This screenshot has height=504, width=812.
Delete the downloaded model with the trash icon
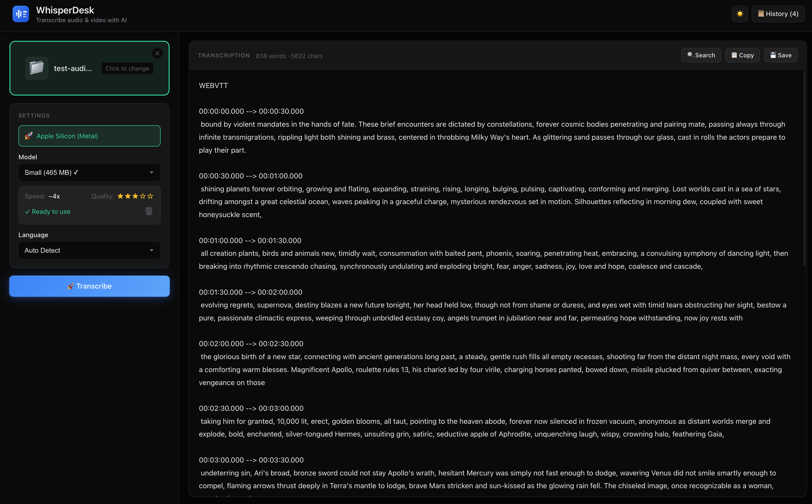point(149,211)
